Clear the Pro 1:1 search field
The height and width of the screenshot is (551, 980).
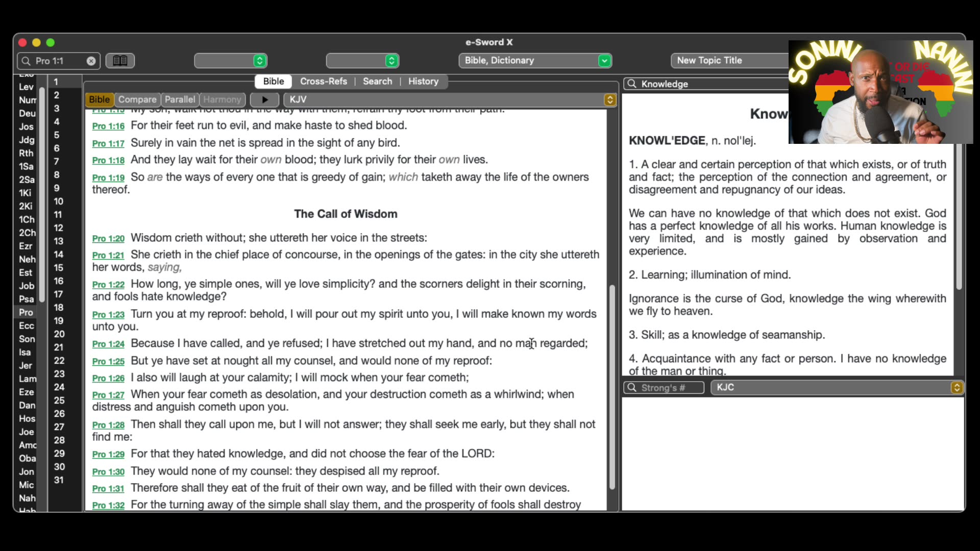(91, 61)
